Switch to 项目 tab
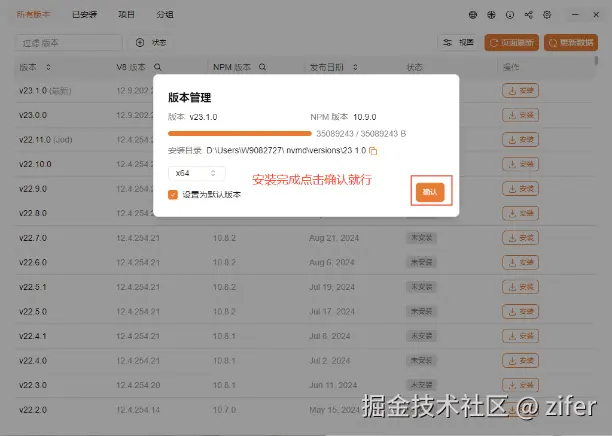612x436 pixels. (126, 15)
